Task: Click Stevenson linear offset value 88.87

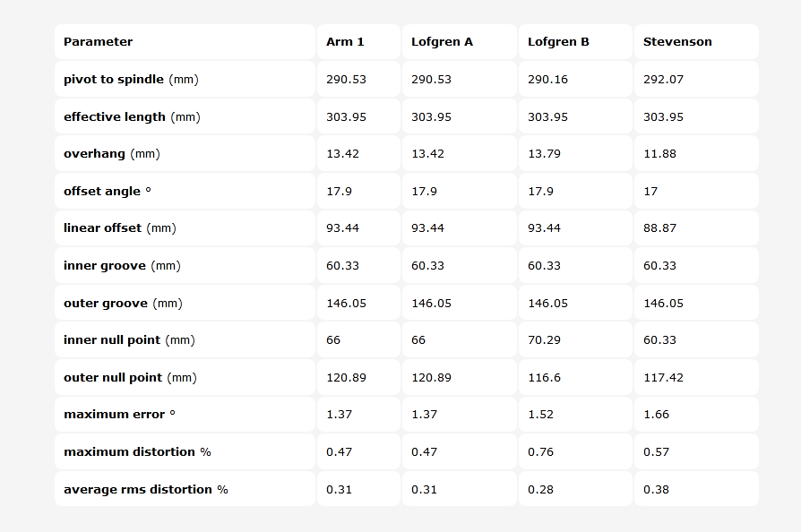Action: click(x=659, y=228)
